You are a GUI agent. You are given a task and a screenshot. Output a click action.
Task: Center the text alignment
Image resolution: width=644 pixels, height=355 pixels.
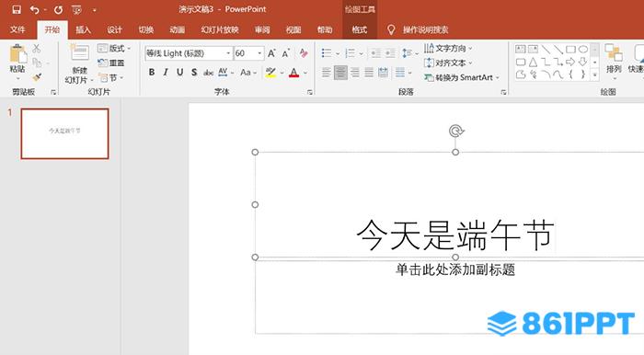point(340,73)
